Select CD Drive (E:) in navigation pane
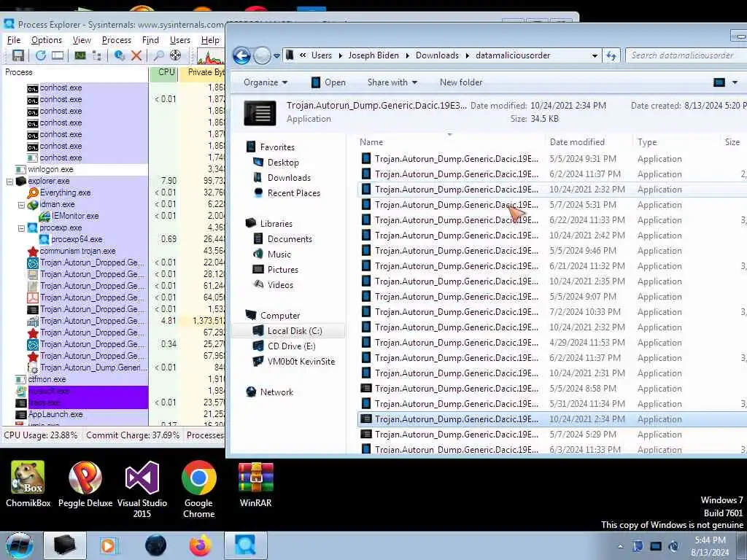Screen dimensions: 747x560 coord(291,346)
